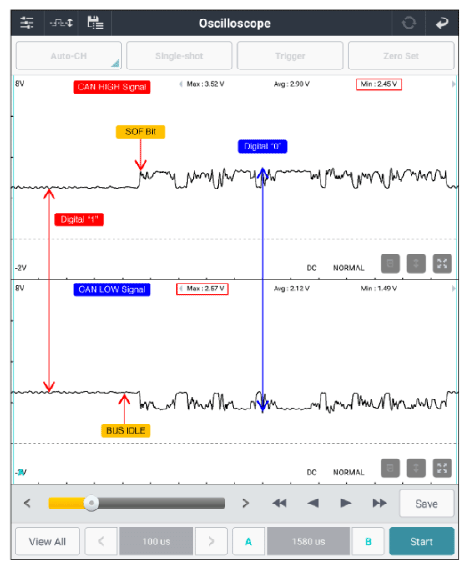This screenshot has width=469, height=569.
Task: Click the Start button
Action: pyautogui.click(x=422, y=541)
